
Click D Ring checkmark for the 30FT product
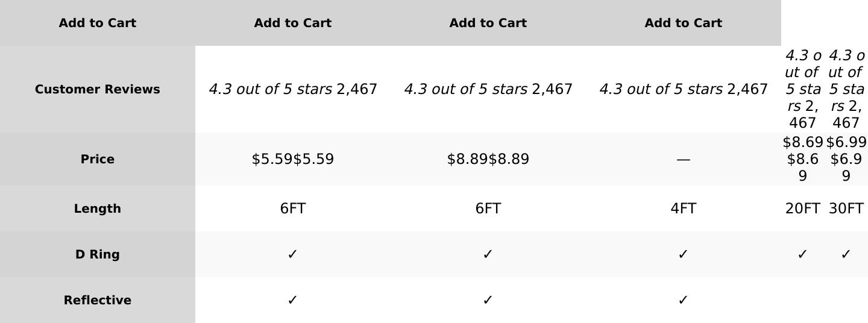tap(846, 254)
